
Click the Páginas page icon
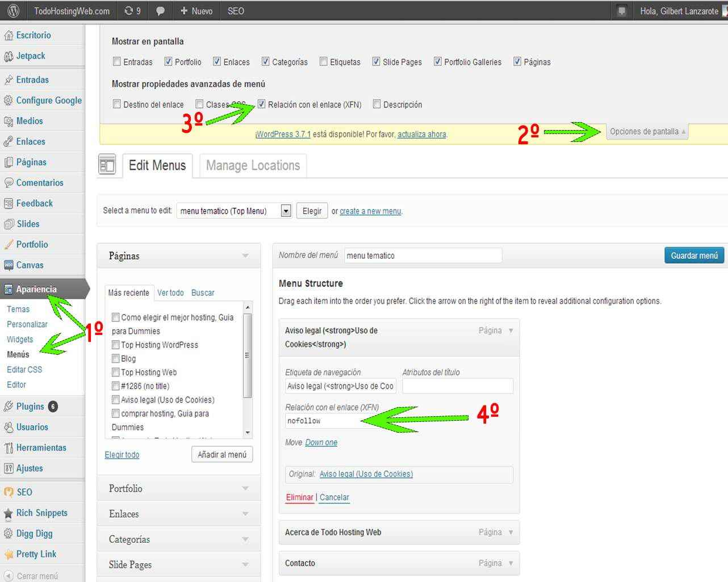(9, 162)
